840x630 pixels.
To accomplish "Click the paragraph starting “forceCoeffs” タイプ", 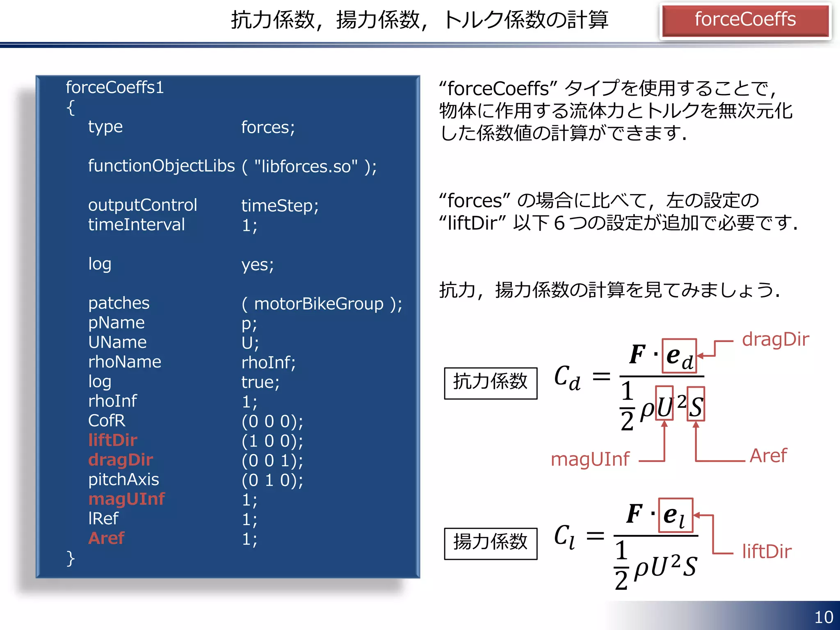I will click(x=616, y=111).
